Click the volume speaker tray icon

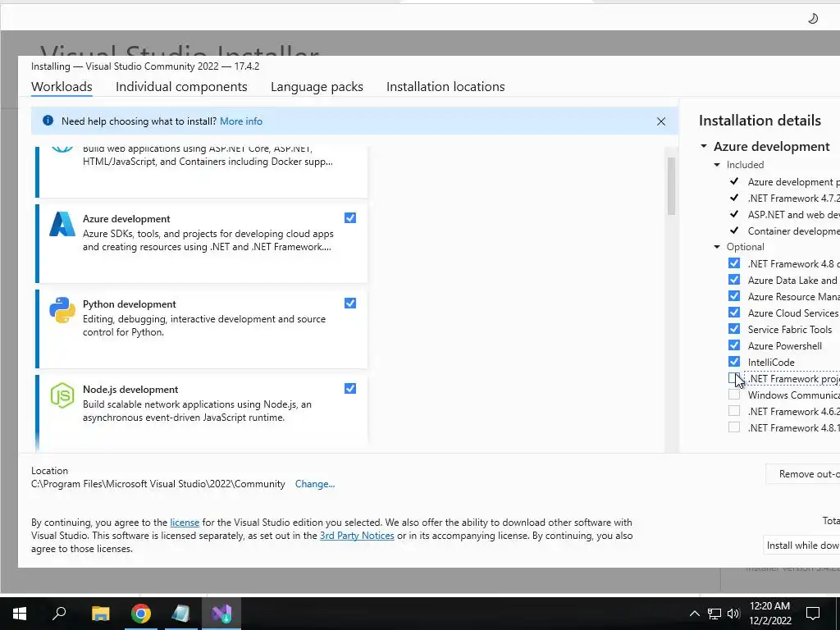[733, 614]
